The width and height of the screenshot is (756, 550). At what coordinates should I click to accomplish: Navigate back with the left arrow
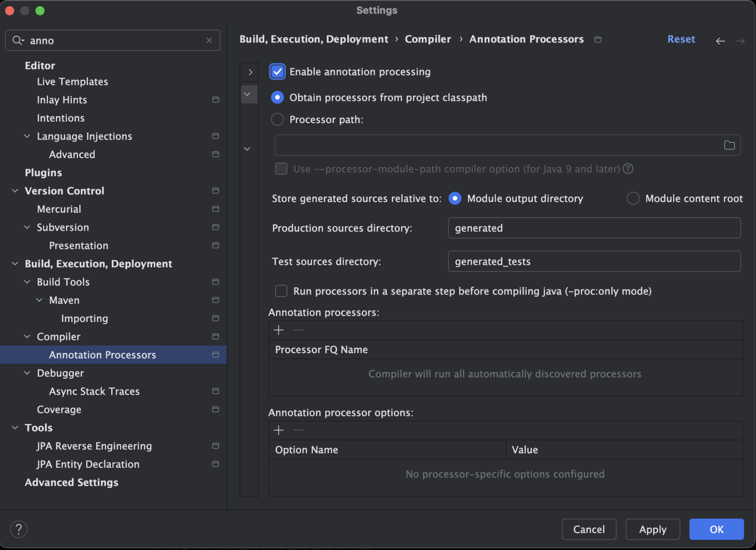[720, 40]
